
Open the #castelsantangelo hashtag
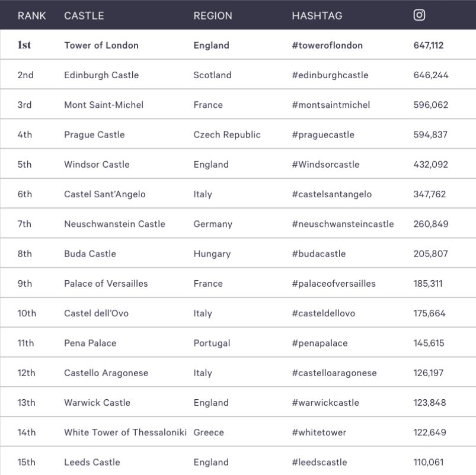[x=332, y=194]
